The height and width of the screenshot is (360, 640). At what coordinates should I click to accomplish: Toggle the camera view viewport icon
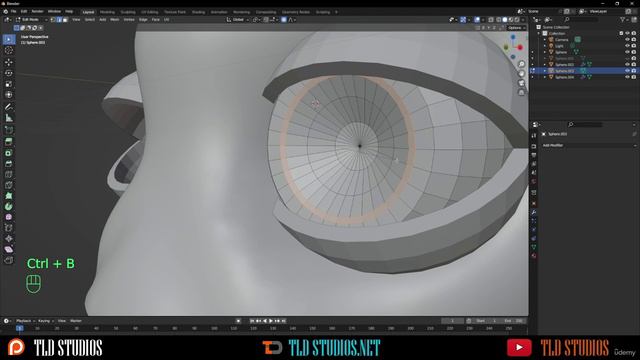click(521, 83)
